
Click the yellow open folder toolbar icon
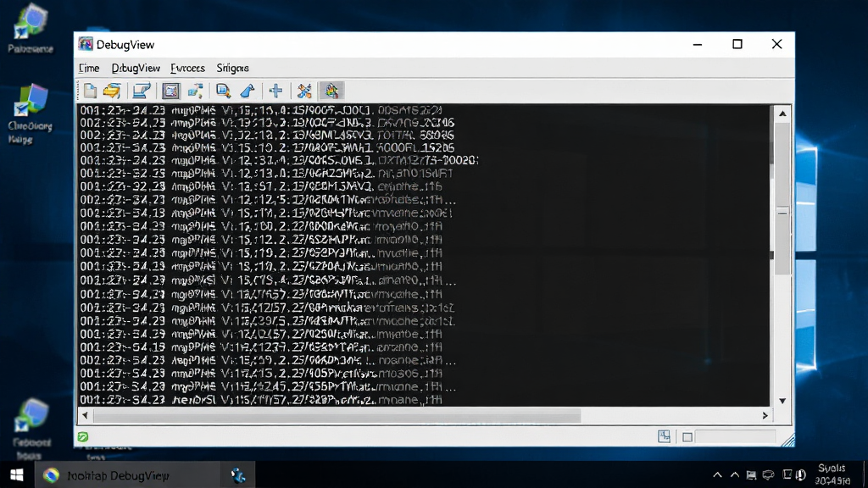click(x=112, y=91)
